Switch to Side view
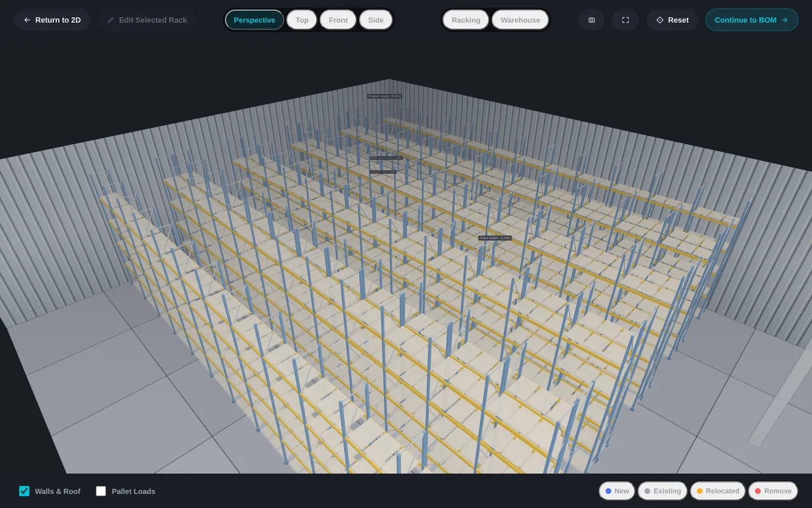Image resolution: width=812 pixels, height=508 pixels. tap(376, 20)
